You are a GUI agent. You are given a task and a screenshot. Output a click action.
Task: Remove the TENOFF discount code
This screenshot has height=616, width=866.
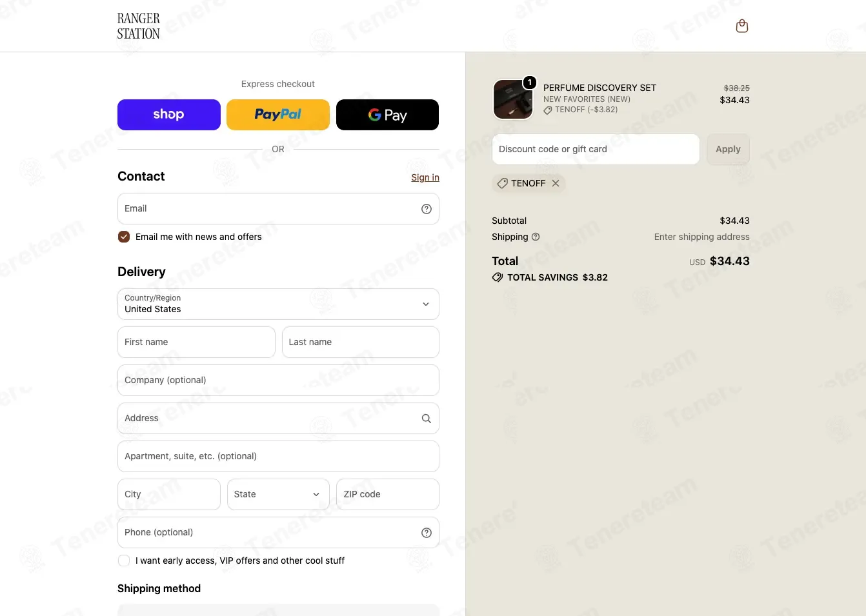tap(556, 183)
